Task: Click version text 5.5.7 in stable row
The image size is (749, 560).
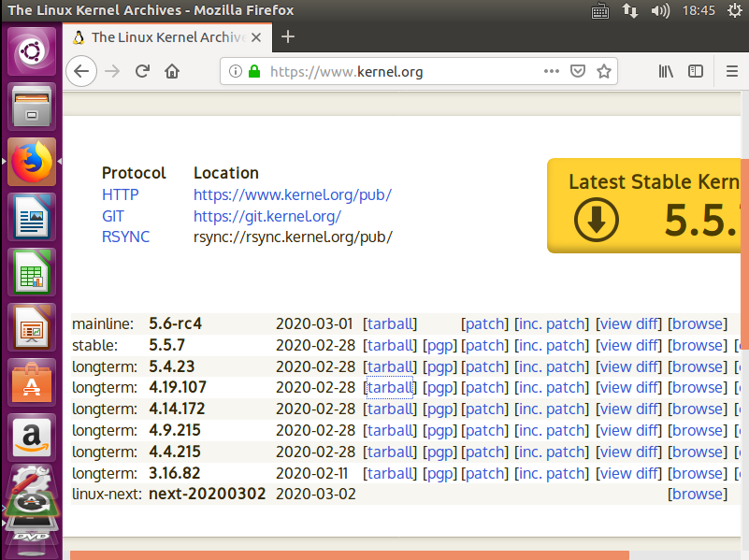Action: coord(166,345)
